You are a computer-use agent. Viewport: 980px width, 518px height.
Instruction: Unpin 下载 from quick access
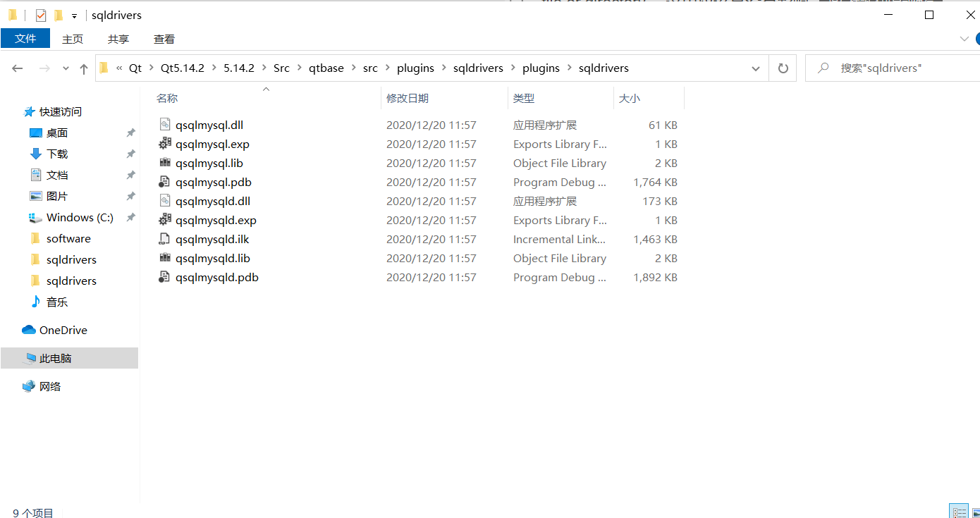pyautogui.click(x=130, y=154)
